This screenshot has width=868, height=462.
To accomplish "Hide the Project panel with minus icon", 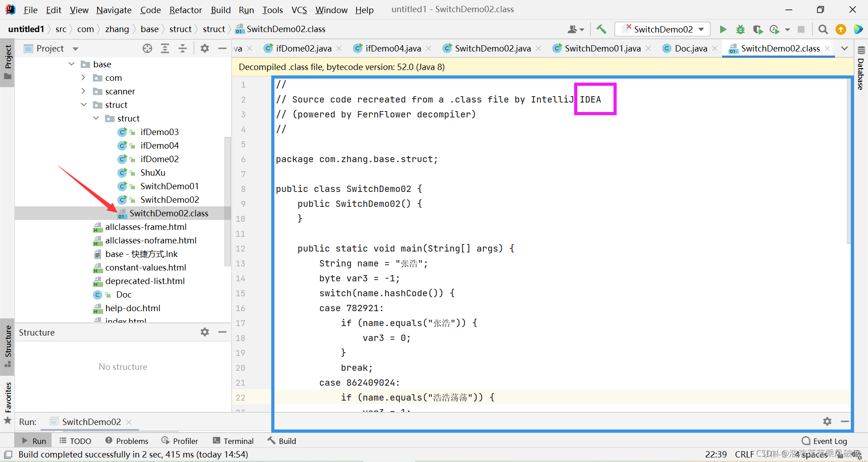I will tap(222, 48).
